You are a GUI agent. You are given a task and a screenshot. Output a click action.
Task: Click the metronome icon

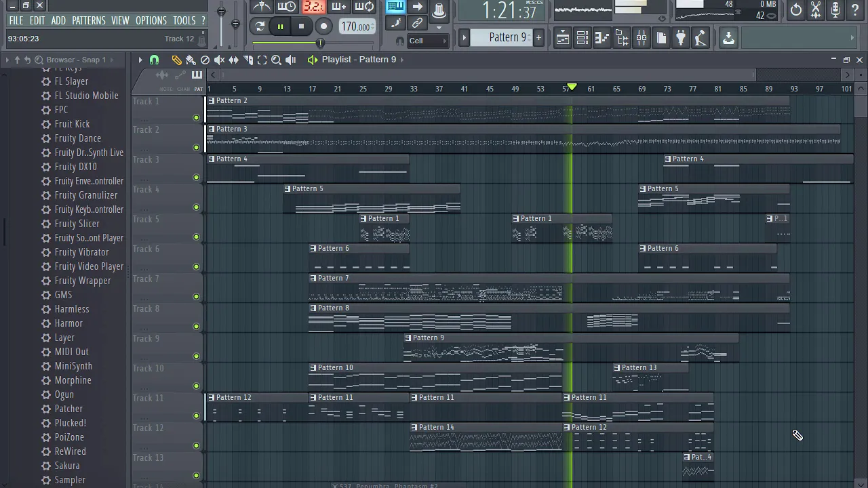[261, 7]
